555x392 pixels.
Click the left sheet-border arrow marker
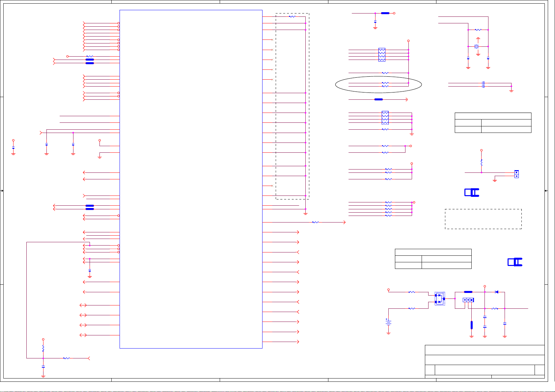click(x=2, y=191)
